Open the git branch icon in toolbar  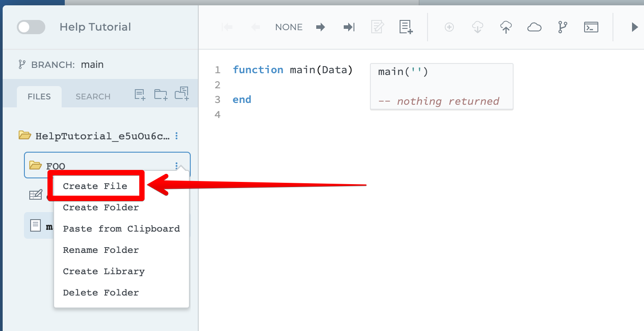click(x=562, y=27)
